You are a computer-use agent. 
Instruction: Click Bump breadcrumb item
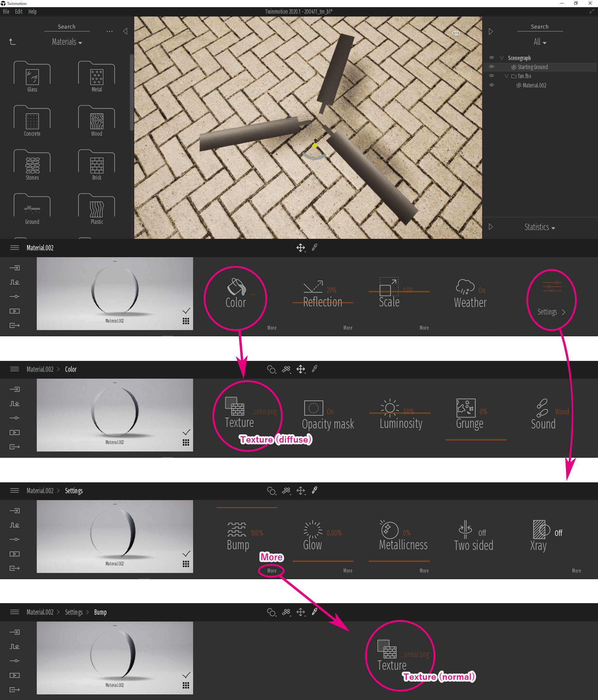click(x=100, y=612)
